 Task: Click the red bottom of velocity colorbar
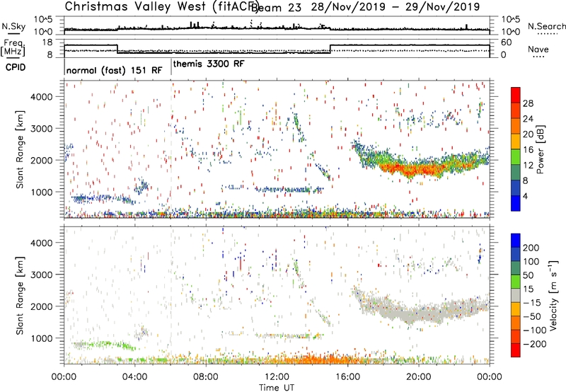pyautogui.click(x=516, y=350)
